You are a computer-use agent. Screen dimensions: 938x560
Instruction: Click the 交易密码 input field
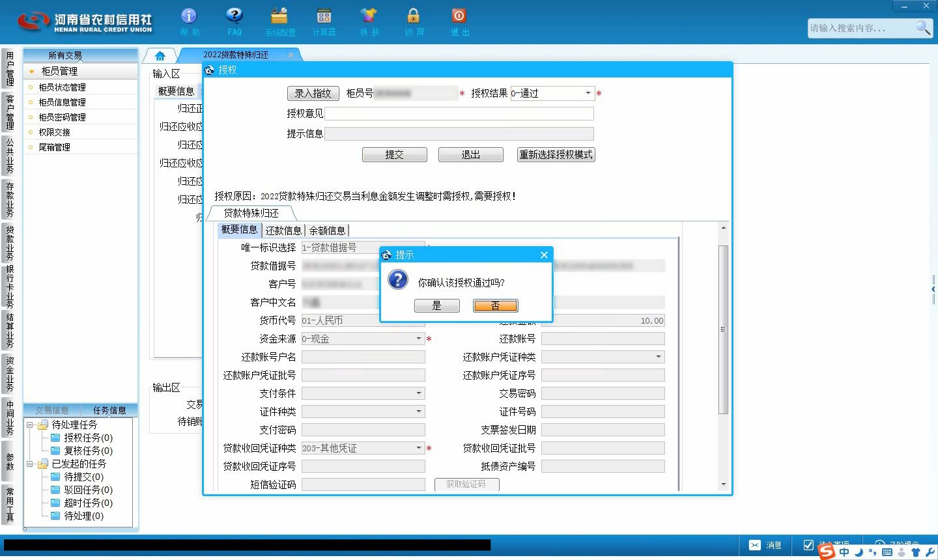(x=603, y=393)
